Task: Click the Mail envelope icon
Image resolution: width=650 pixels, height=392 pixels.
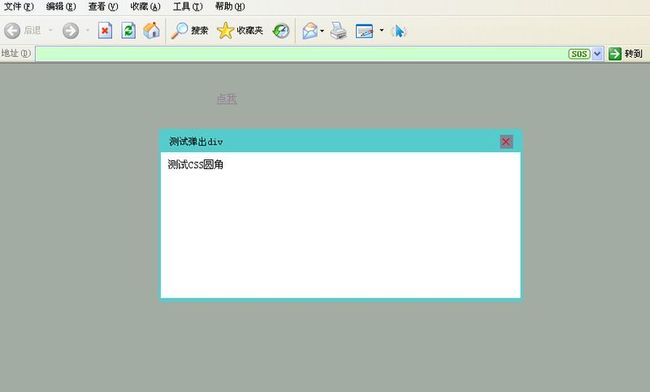Action: pos(310,31)
